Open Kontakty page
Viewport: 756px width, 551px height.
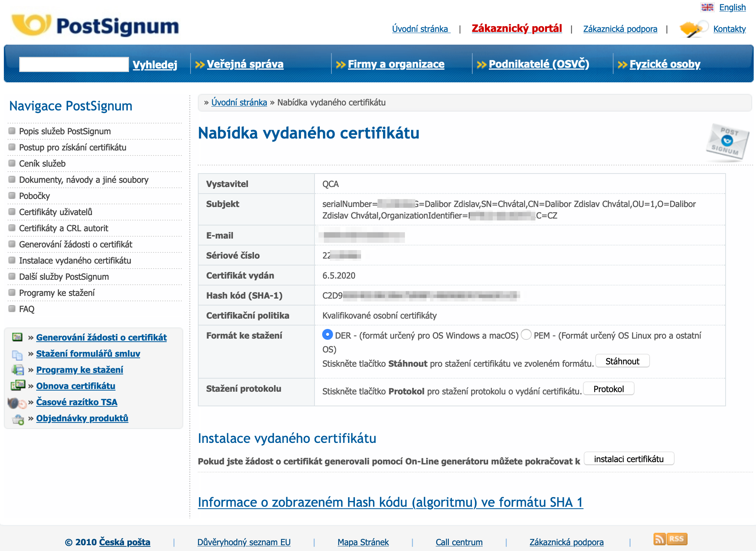[729, 29]
